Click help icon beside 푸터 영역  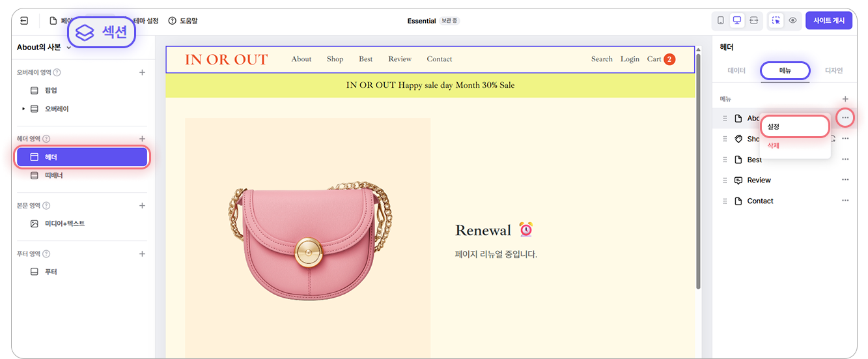coord(46,253)
